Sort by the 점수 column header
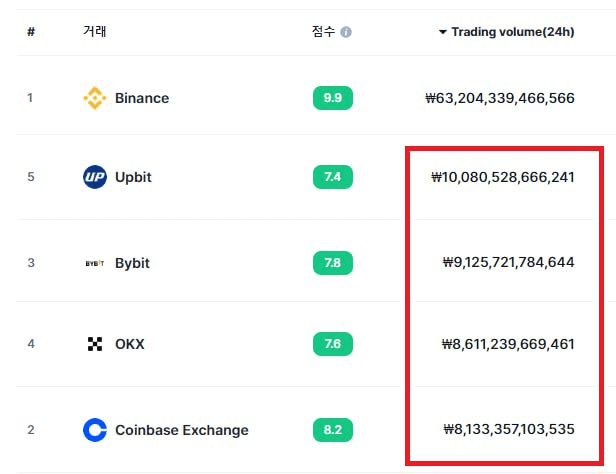The height and width of the screenshot is (474, 616). (x=323, y=31)
